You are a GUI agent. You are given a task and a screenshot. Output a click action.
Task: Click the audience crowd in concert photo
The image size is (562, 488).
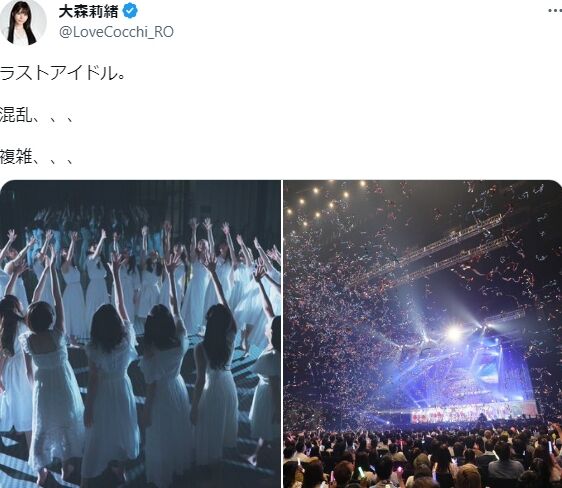pyautogui.click(x=423, y=457)
